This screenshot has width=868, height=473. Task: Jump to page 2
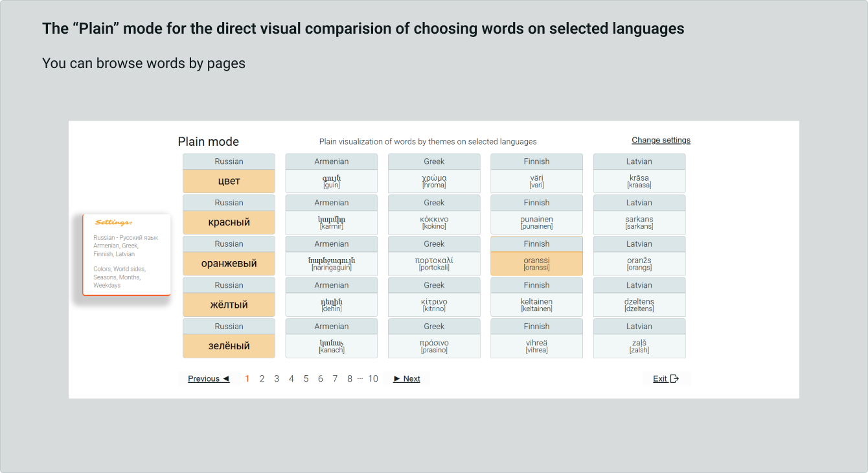262,379
